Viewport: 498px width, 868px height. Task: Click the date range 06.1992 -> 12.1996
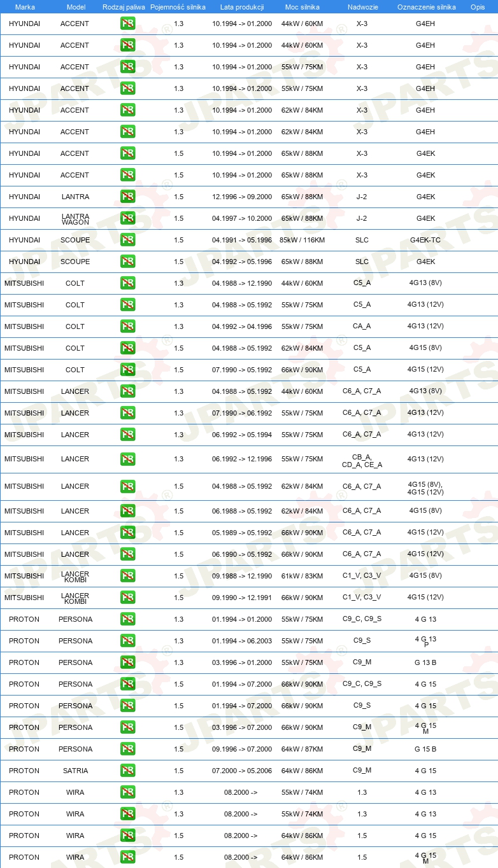pos(242,459)
